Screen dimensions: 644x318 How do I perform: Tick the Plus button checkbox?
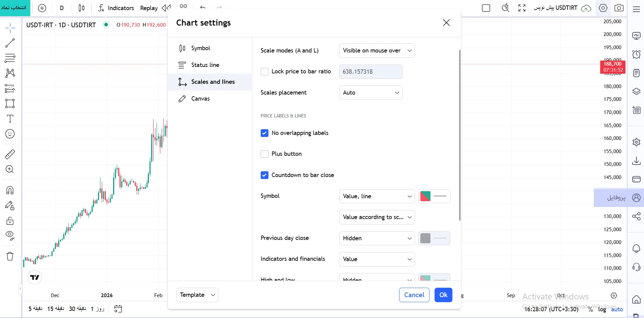point(264,154)
